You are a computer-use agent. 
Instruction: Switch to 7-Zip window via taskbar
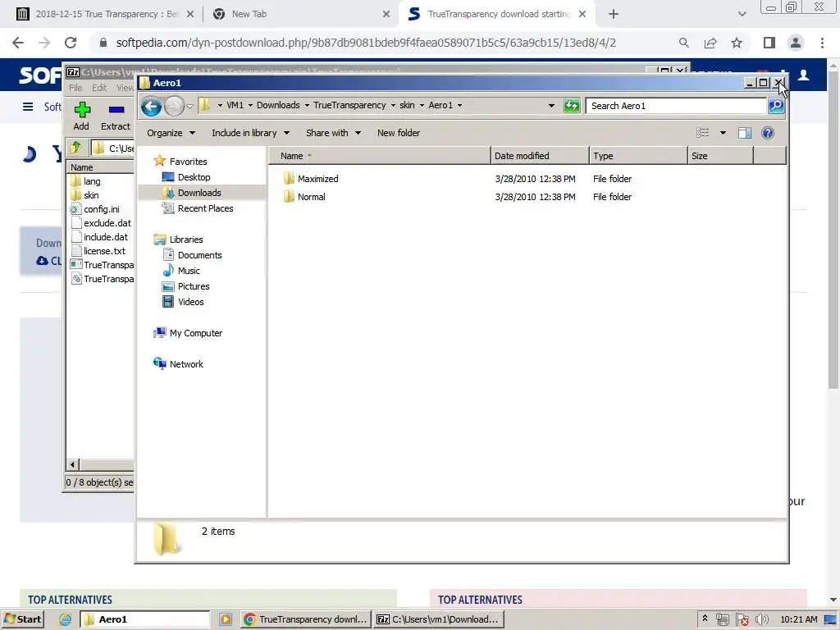click(x=438, y=619)
